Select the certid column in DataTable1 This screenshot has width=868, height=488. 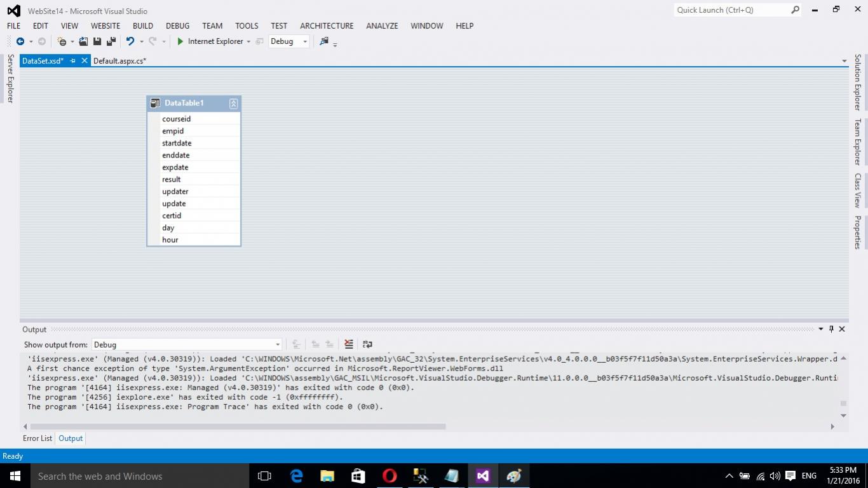pos(194,215)
